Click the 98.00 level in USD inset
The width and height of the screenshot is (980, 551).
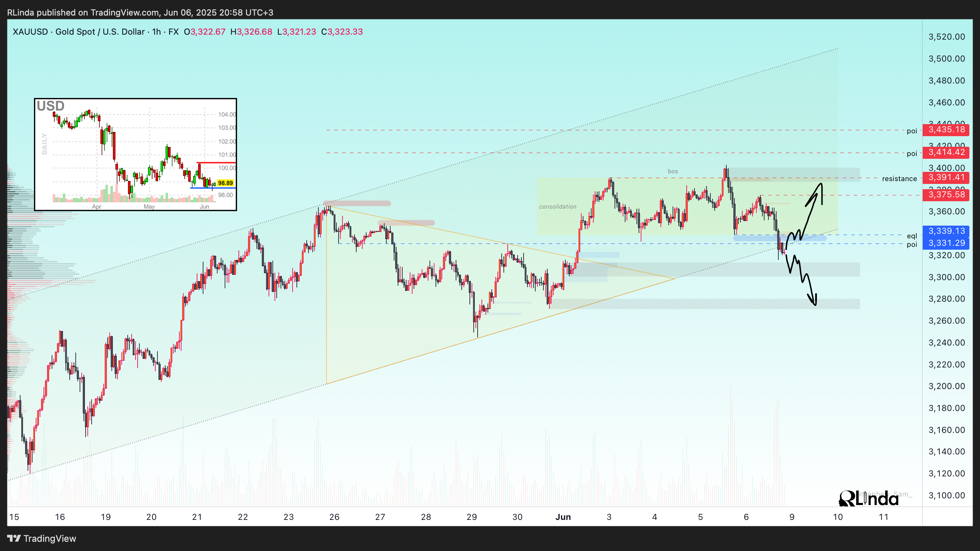225,195
